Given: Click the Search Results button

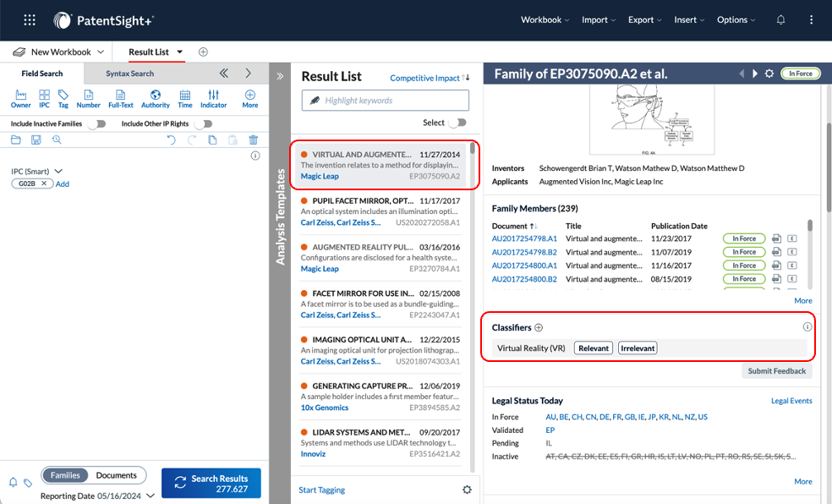Looking at the screenshot, I should tap(211, 483).
